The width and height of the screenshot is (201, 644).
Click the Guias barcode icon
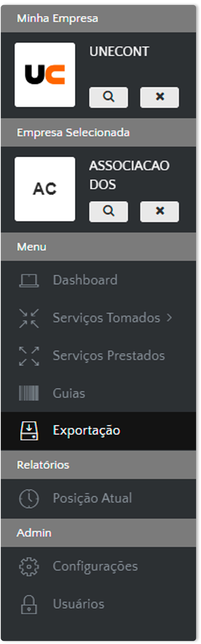tap(29, 393)
